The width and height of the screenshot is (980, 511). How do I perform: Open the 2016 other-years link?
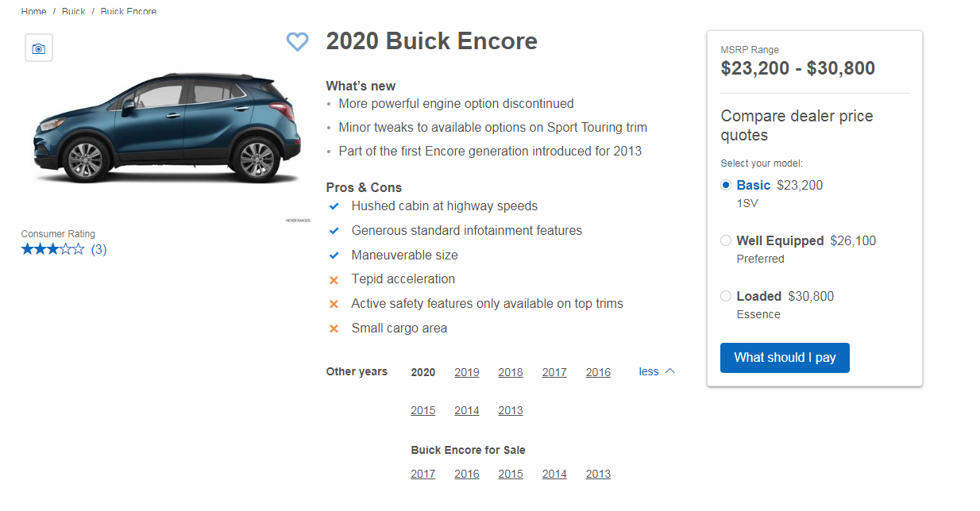598,372
